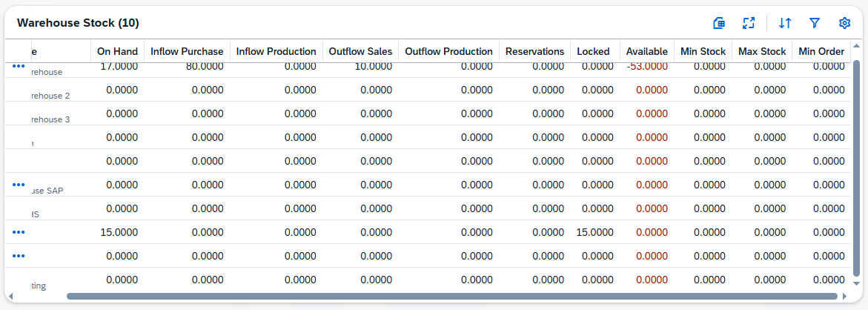Screen dimensions: 868x310
Task: Select the 'rehouse 3' row label
Action: pyautogui.click(x=51, y=119)
